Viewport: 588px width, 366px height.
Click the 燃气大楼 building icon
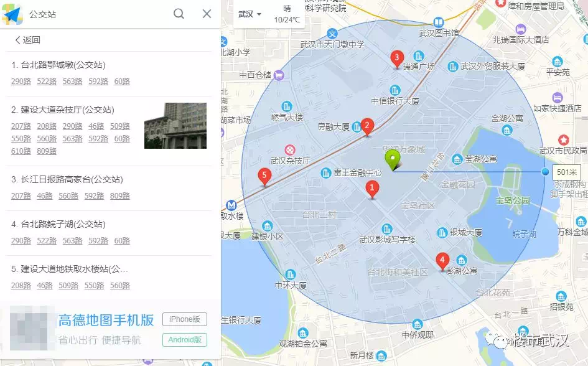pos(286,106)
